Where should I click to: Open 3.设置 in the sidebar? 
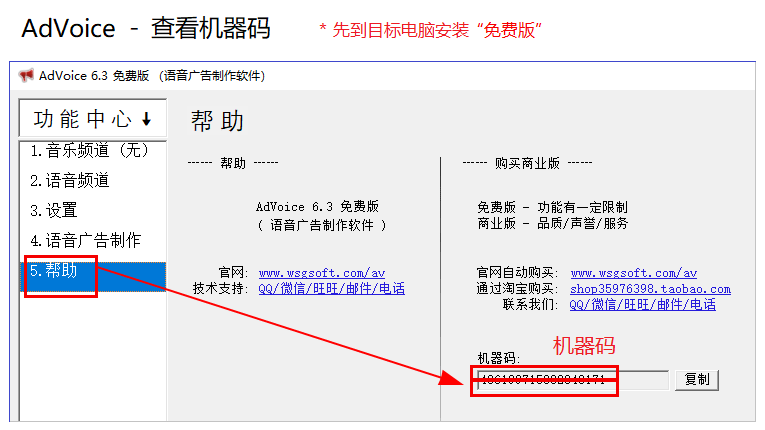[x=93, y=210]
